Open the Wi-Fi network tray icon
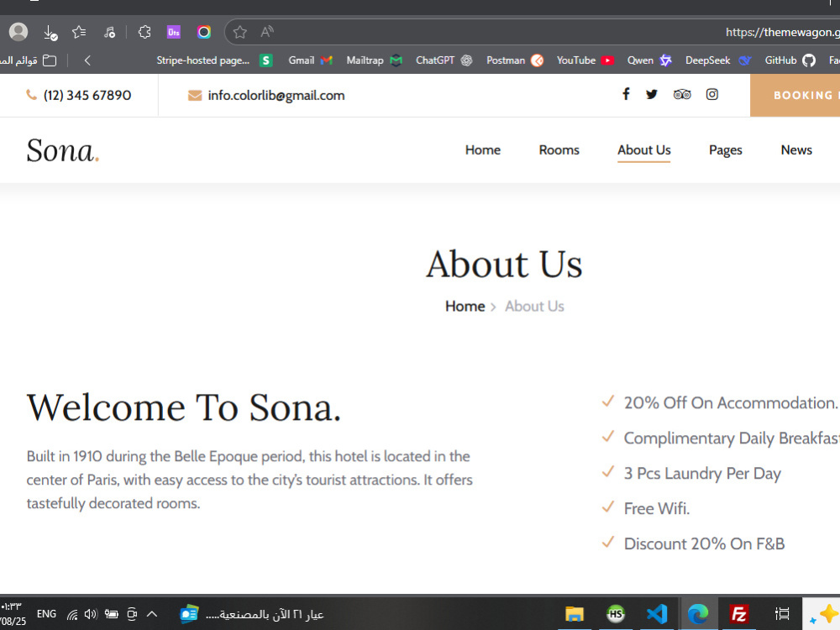Screen dimensions: 840x630 [x=72, y=615]
